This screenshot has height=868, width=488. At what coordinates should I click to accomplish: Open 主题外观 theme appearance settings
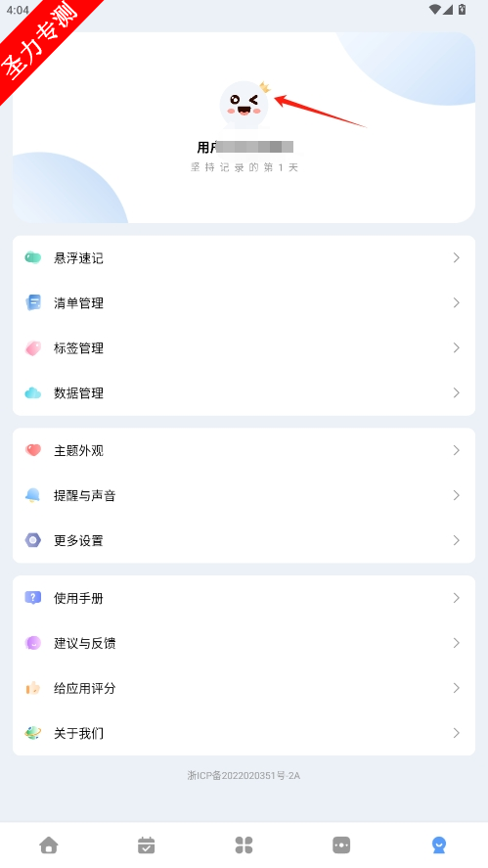(244, 450)
